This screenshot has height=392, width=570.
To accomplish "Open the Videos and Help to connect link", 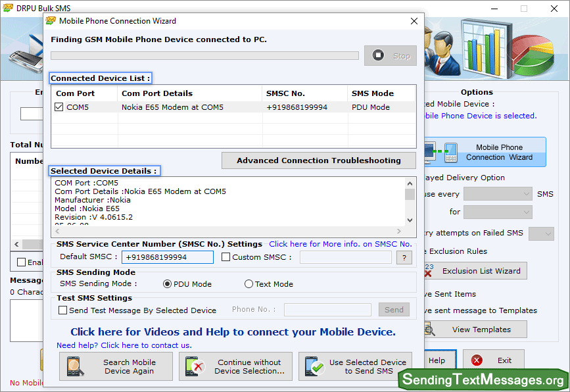I will pos(233,331).
